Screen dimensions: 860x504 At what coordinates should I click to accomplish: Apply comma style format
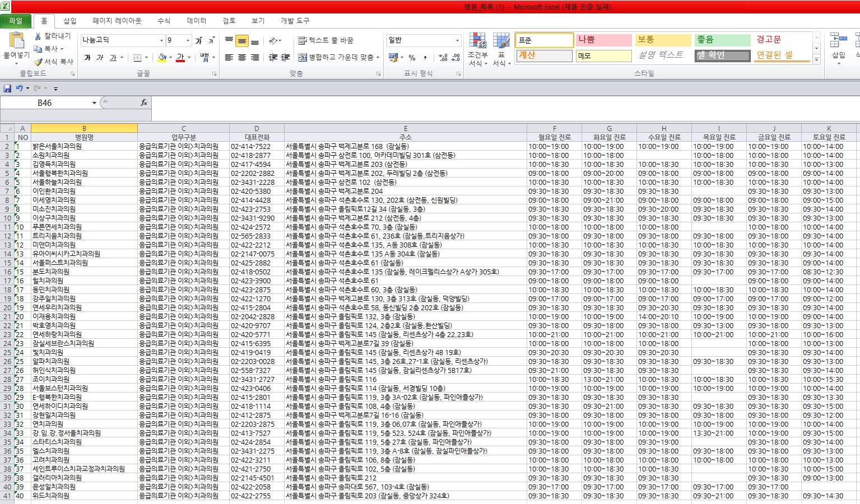tap(425, 57)
